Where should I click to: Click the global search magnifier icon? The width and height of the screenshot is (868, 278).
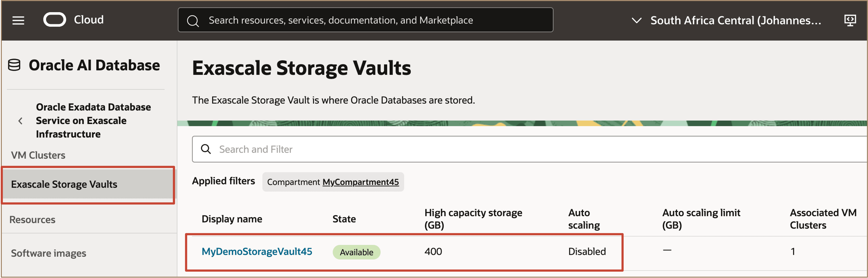click(193, 21)
